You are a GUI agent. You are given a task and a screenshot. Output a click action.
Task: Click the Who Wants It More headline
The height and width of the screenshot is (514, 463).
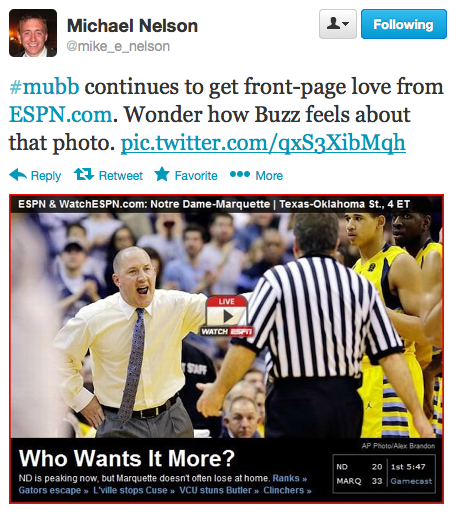click(x=127, y=458)
